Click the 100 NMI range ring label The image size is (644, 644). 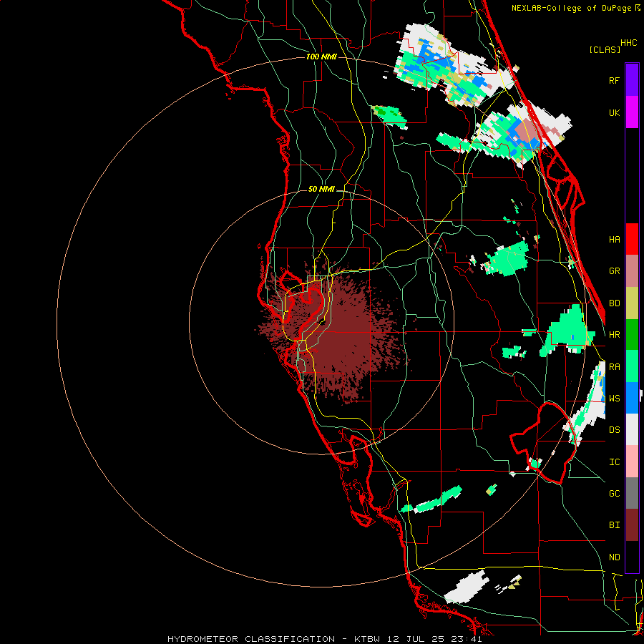pos(321,57)
